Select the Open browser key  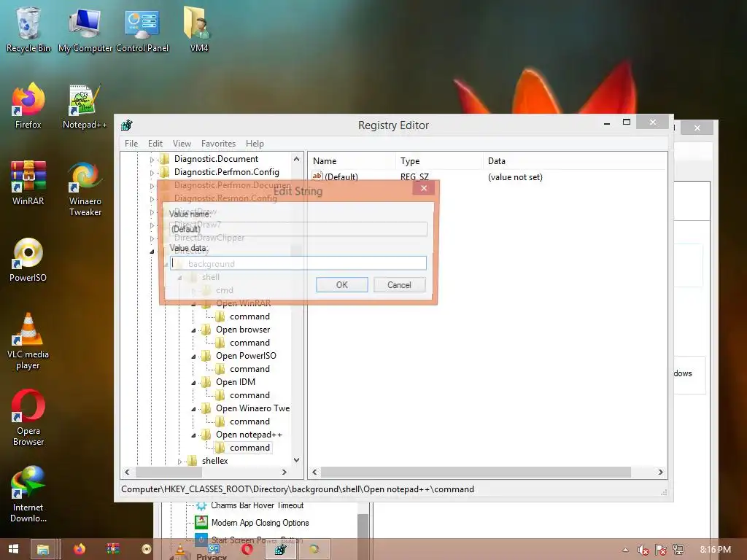243,330
